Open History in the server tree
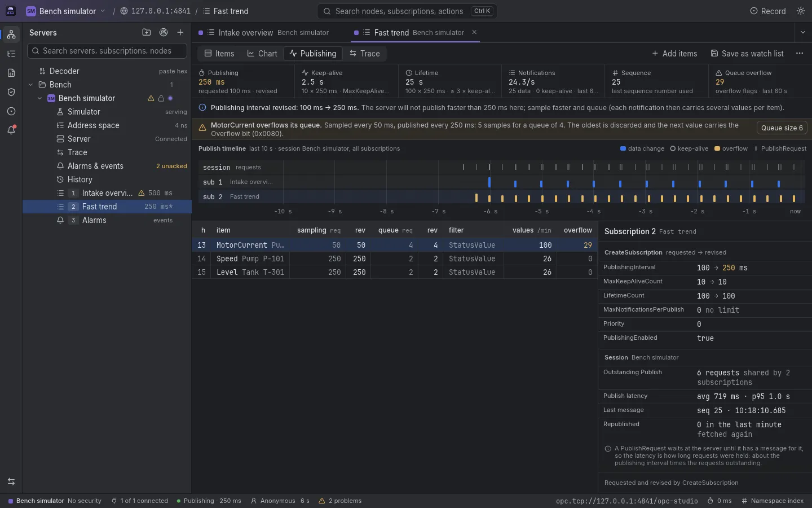The width and height of the screenshot is (812, 508). [x=107, y=179]
